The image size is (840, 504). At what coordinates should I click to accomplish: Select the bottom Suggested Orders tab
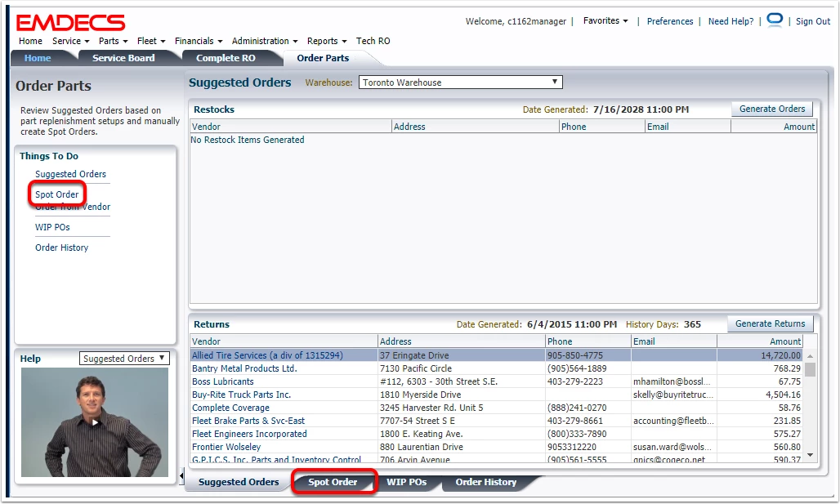coord(239,482)
